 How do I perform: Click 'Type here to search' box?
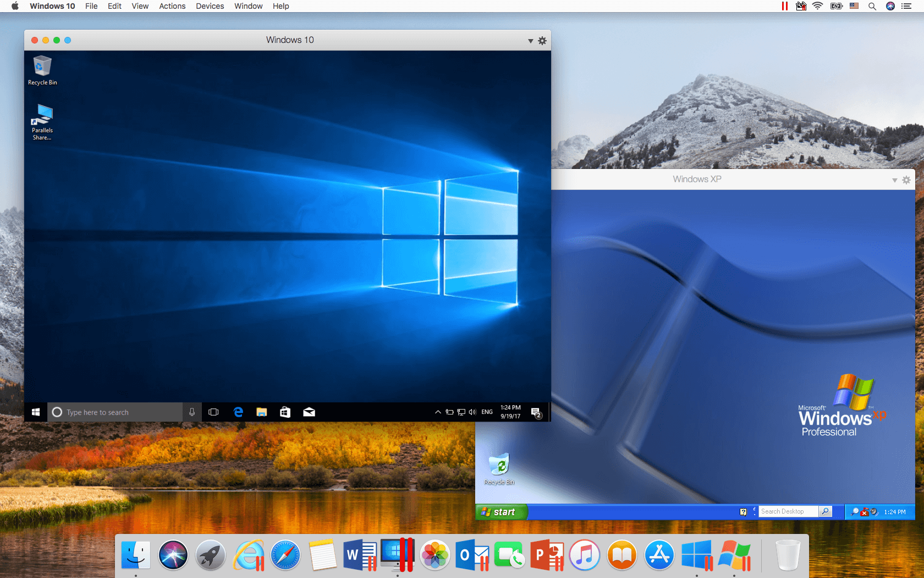coord(115,412)
